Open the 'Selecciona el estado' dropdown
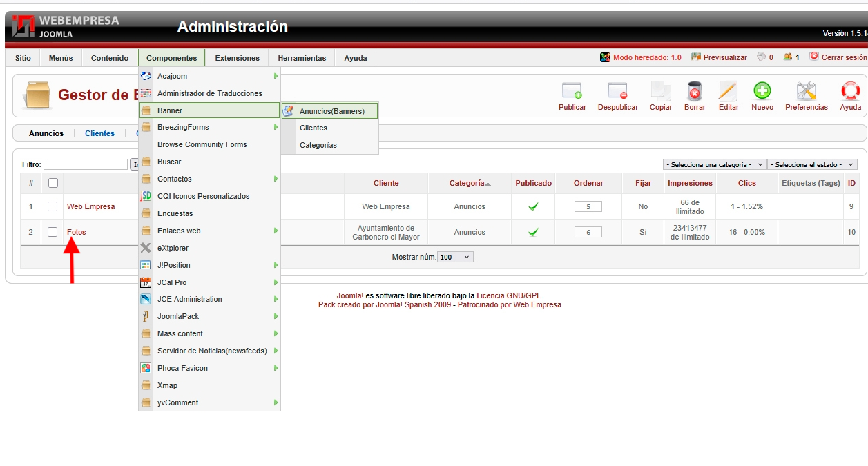This screenshot has height=466, width=868. [812, 164]
